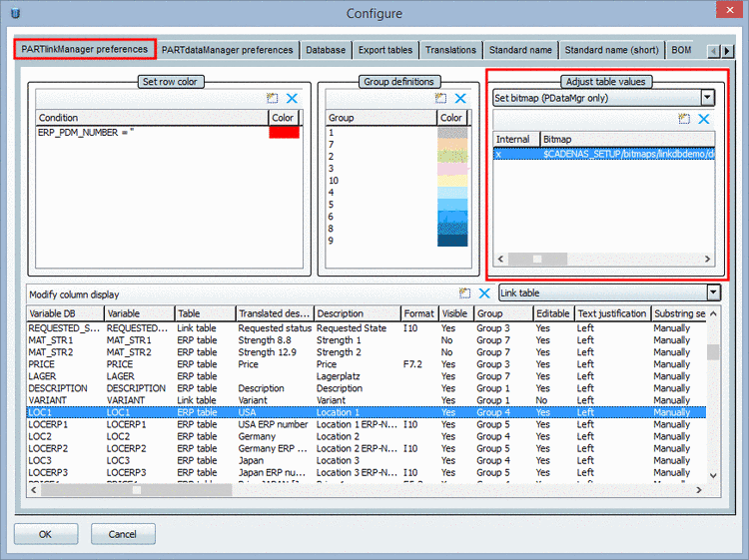Click the delete X icon beside Modify column display
This screenshot has width=749, height=560.
[x=484, y=293]
